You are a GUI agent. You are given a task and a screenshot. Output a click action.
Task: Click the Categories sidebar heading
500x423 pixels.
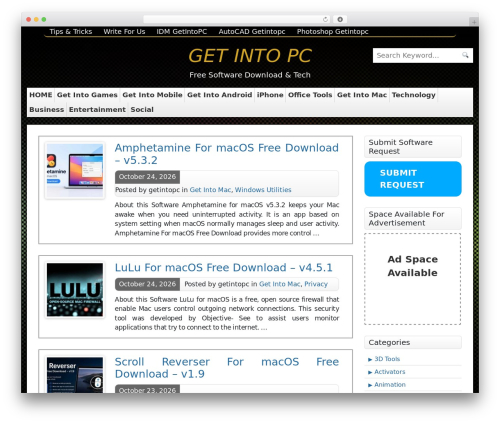413,342
